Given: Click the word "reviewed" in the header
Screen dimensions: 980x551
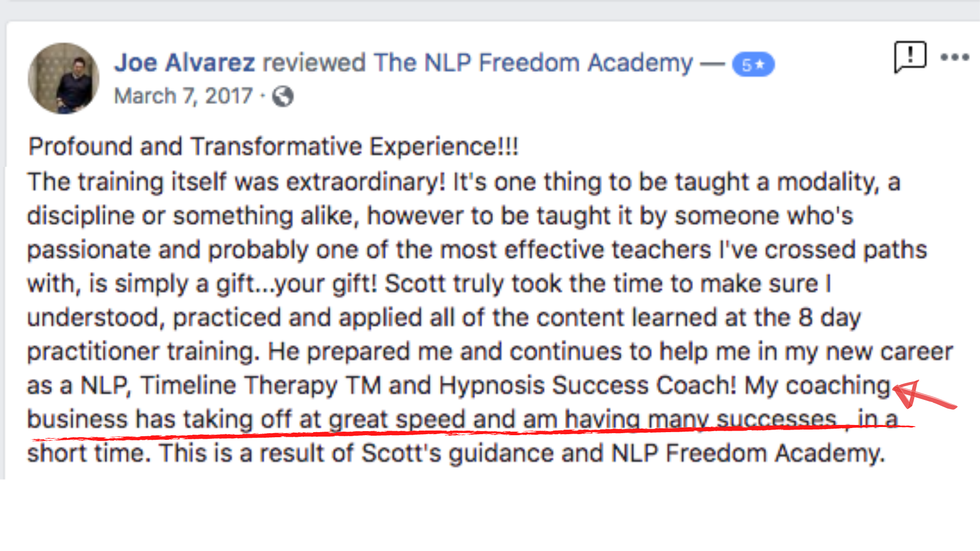Looking at the screenshot, I should point(314,63).
